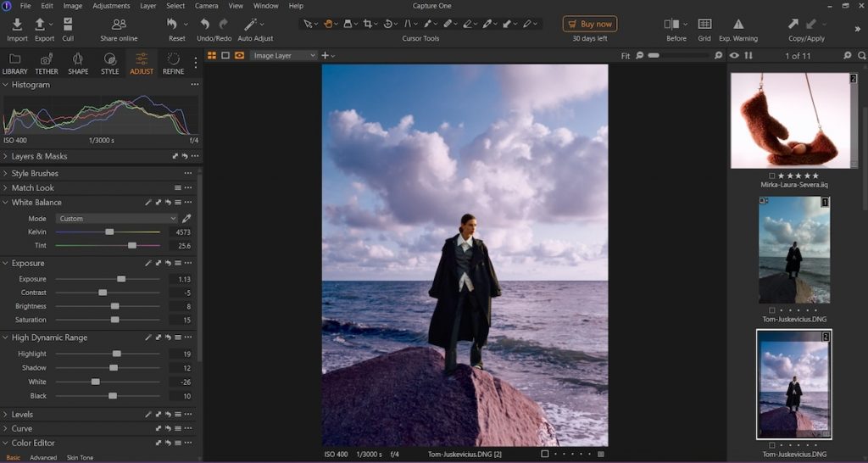Open the White Balance Mode dropdown
The image size is (868, 463).
[117, 218]
